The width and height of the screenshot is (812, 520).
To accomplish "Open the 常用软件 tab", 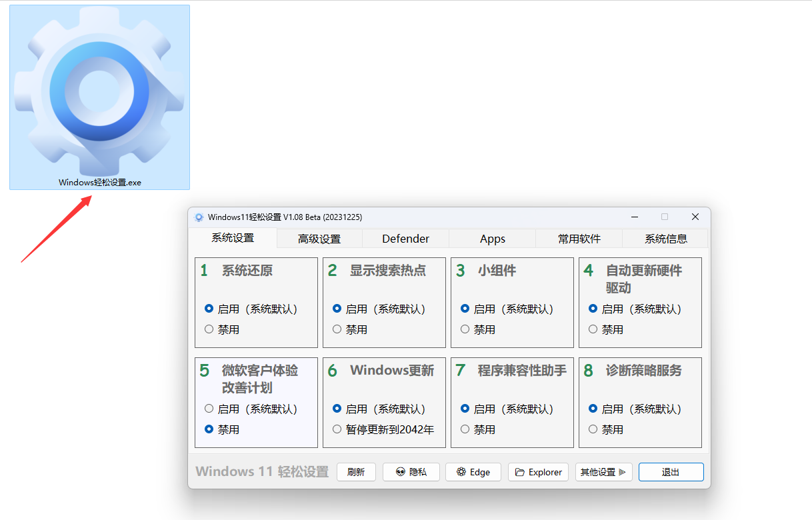I will (x=579, y=238).
